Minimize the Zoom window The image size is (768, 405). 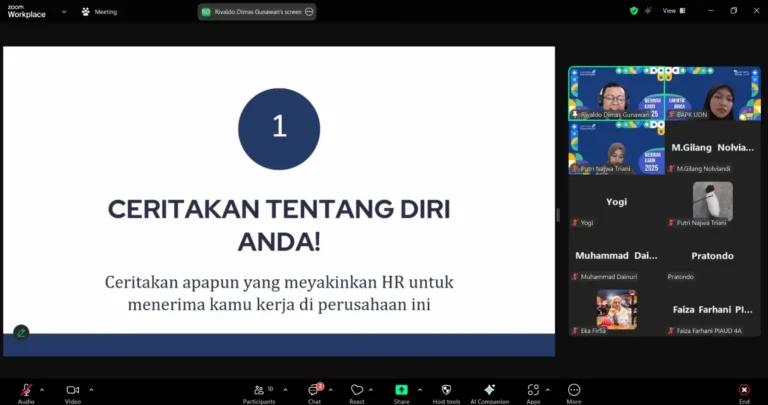pyautogui.click(x=711, y=11)
